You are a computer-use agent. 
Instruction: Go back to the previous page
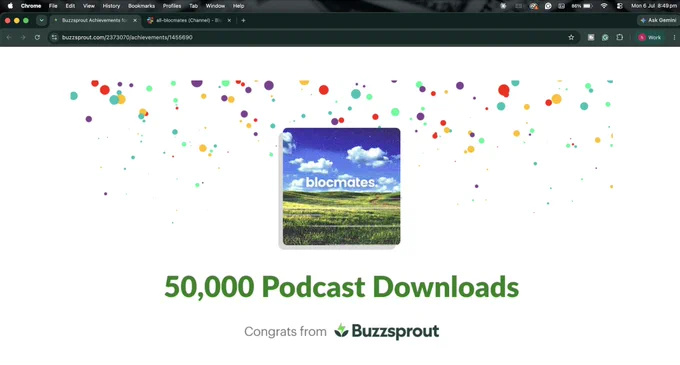pos(9,37)
